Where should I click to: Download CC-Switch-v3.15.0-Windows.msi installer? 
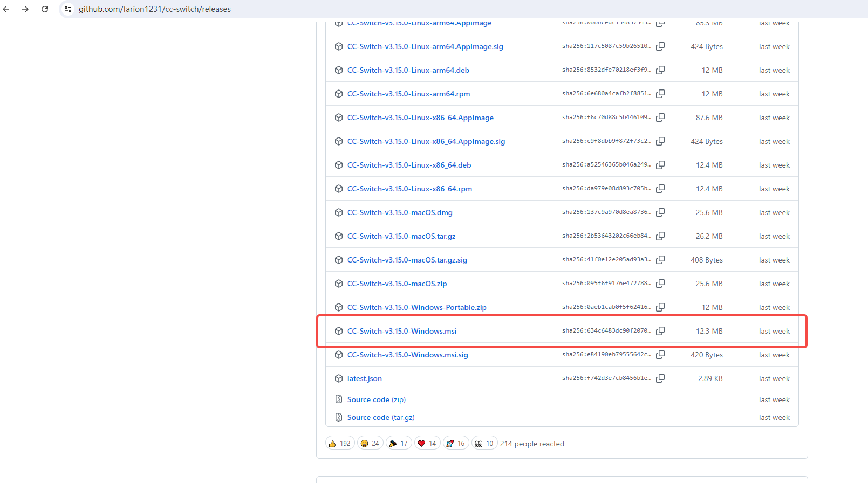click(x=402, y=331)
